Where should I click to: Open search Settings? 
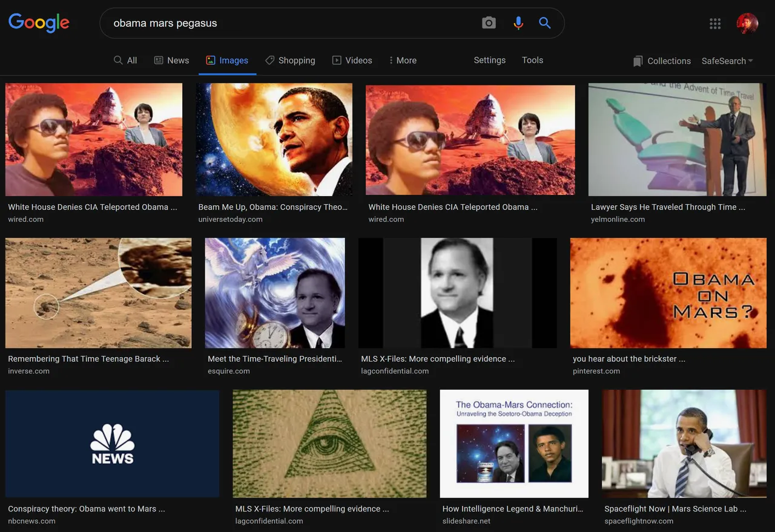[490, 60]
